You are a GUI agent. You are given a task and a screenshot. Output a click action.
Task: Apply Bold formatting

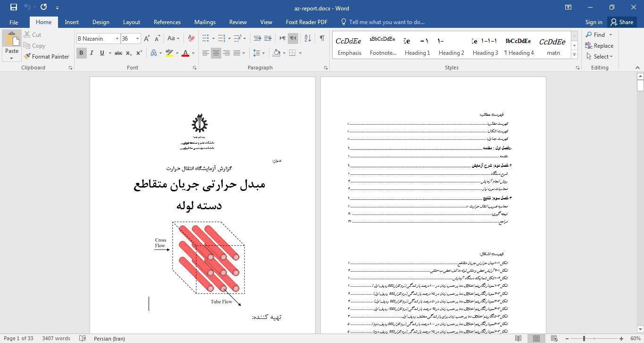[x=81, y=52]
